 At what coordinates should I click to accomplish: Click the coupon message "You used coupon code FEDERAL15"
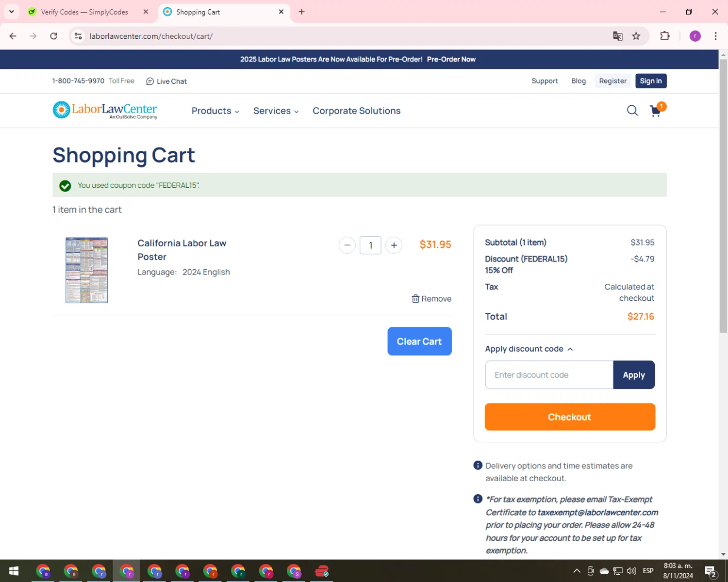tap(138, 185)
